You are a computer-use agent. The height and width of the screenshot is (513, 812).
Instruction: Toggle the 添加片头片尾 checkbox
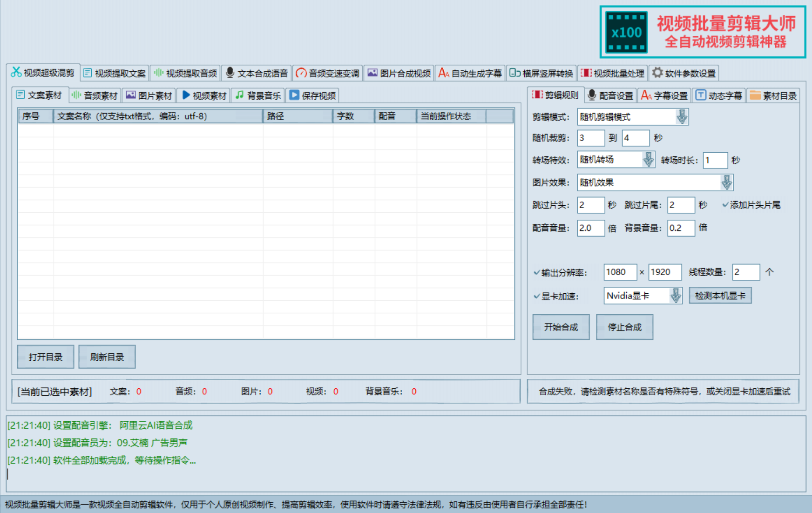pyautogui.click(x=725, y=205)
